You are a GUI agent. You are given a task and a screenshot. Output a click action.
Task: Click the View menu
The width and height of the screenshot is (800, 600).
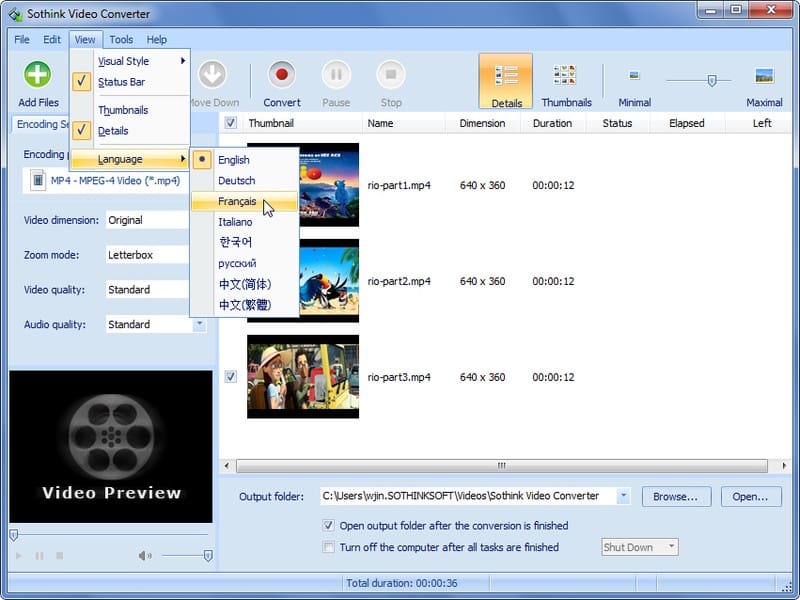click(85, 39)
